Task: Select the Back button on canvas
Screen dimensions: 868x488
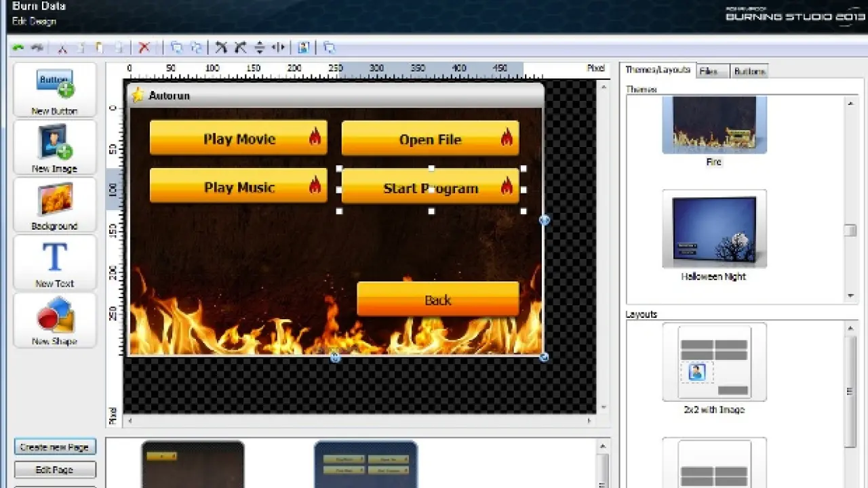Action: click(437, 300)
